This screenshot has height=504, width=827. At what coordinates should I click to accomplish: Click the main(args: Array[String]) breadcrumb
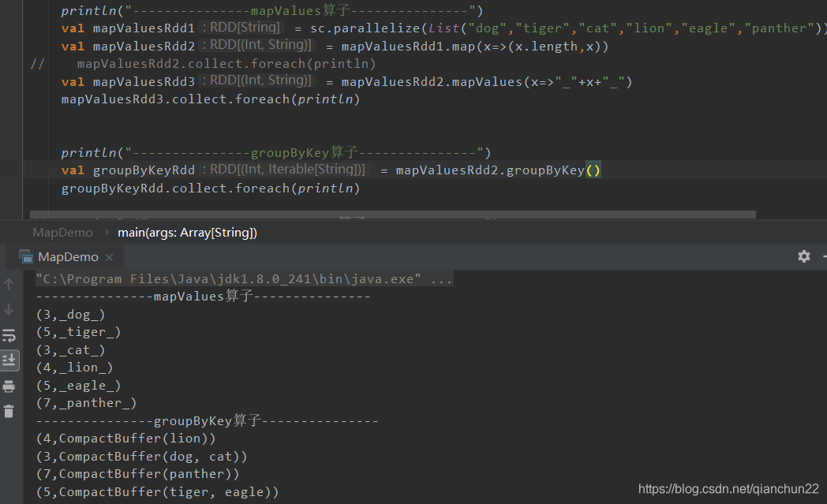point(187,233)
